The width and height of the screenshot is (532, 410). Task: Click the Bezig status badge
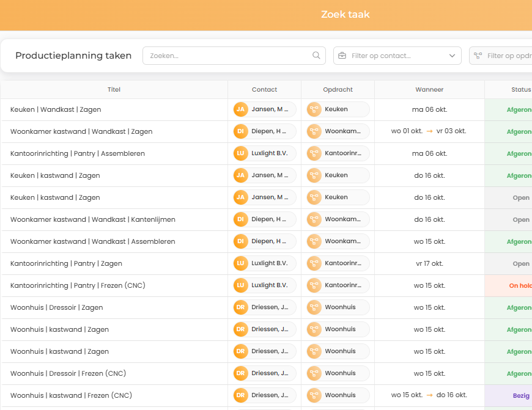tap(521, 395)
